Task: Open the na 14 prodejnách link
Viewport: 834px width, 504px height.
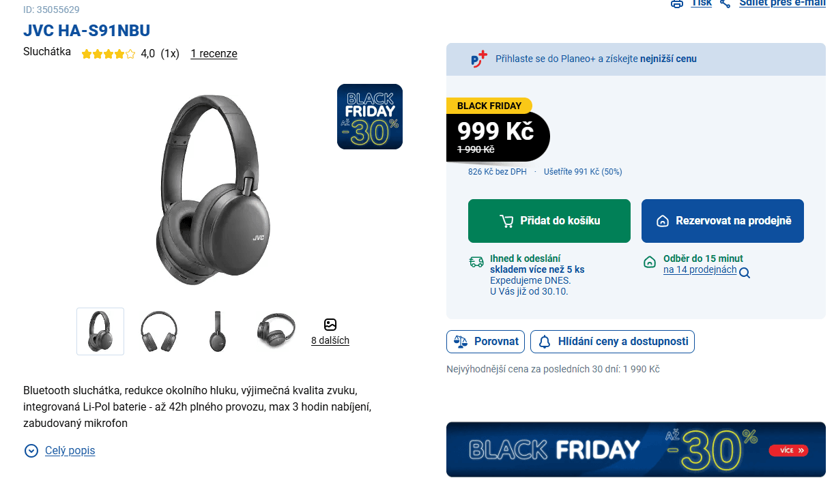Action: coord(700,270)
